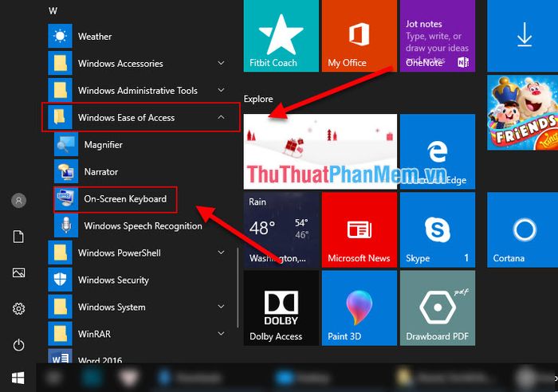Click the W letter section header
Screen dimensions: 558x392
coord(53,10)
